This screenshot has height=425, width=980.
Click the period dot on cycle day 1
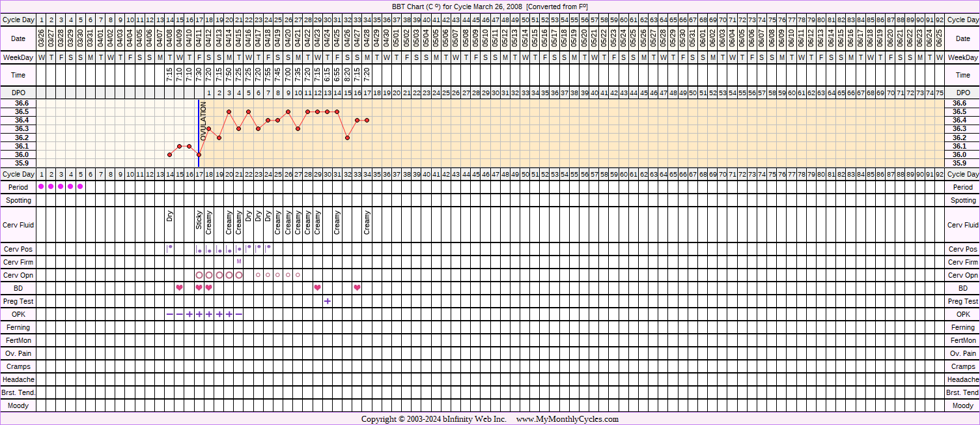(41, 187)
